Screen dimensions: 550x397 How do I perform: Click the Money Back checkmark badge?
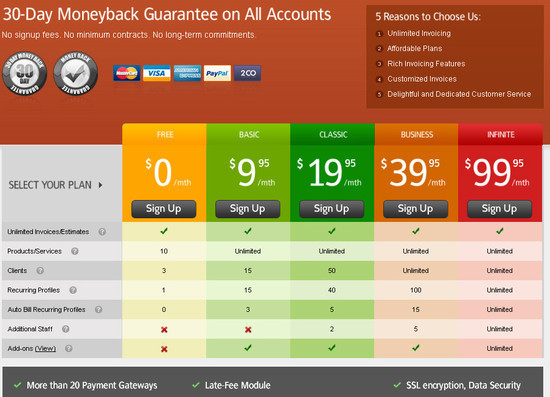point(76,73)
